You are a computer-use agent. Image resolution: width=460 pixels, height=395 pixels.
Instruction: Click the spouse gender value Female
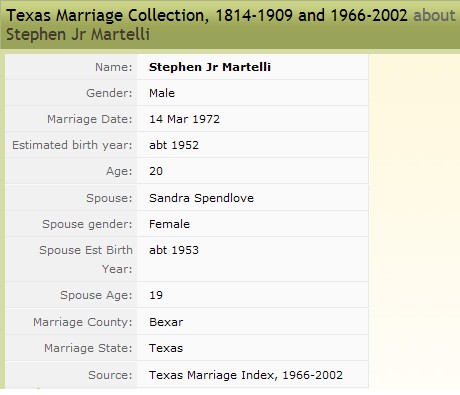tap(169, 224)
